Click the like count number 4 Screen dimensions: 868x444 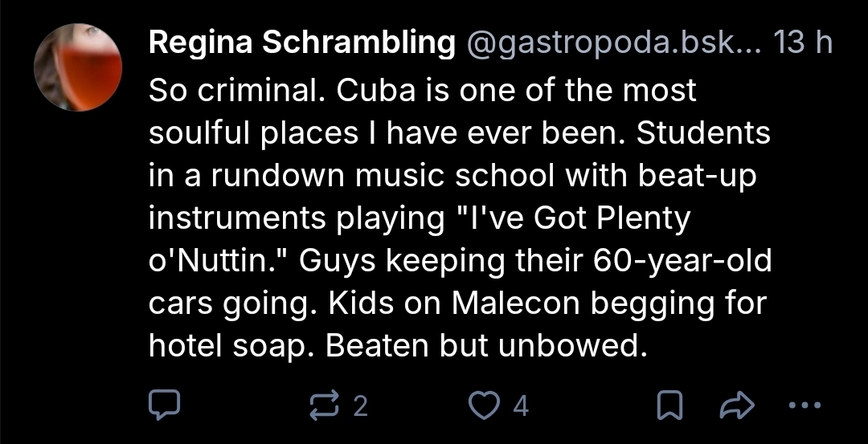tap(521, 407)
